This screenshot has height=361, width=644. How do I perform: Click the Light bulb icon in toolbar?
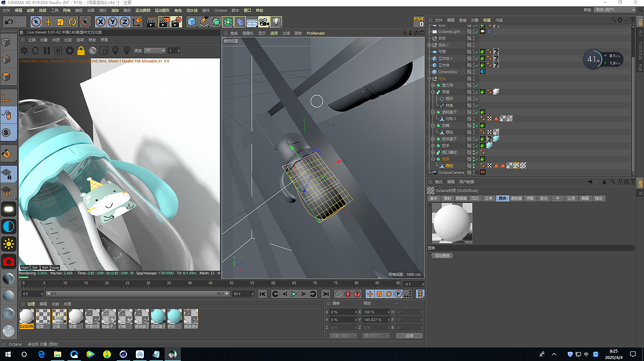[x=276, y=22]
